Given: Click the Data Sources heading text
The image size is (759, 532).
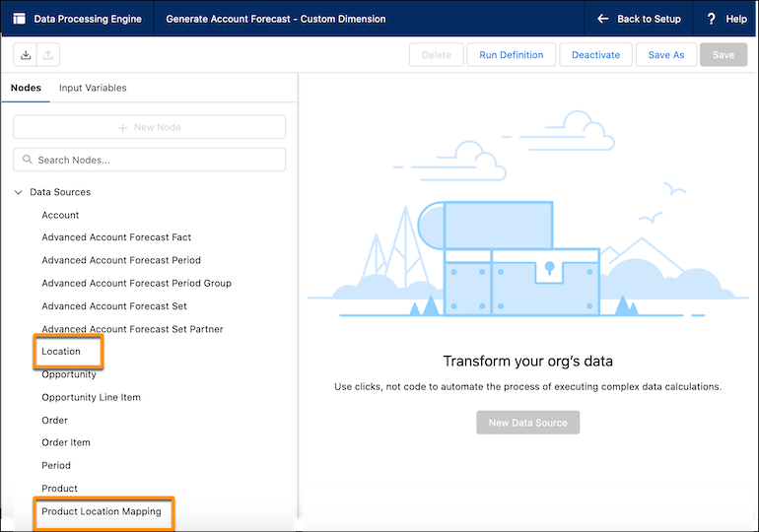Looking at the screenshot, I should (60, 192).
